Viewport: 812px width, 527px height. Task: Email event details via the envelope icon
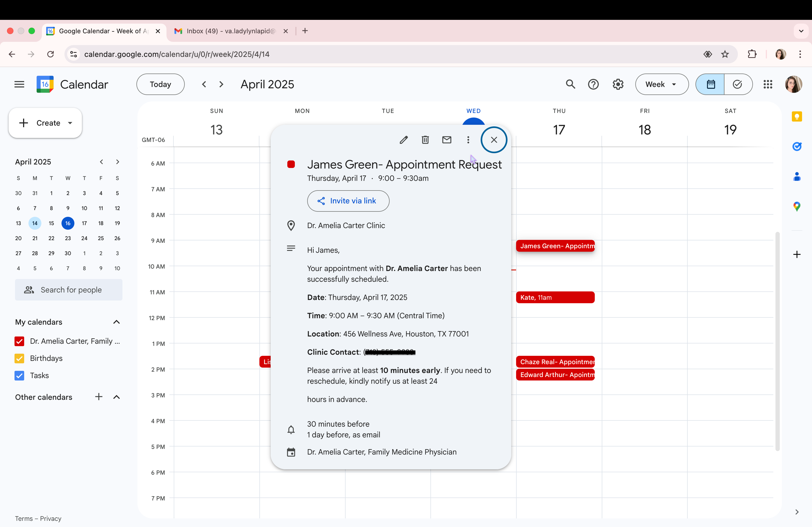[x=447, y=140]
